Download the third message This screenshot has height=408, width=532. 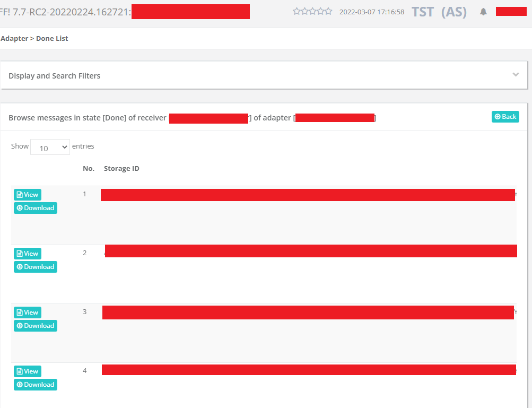click(x=35, y=325)
